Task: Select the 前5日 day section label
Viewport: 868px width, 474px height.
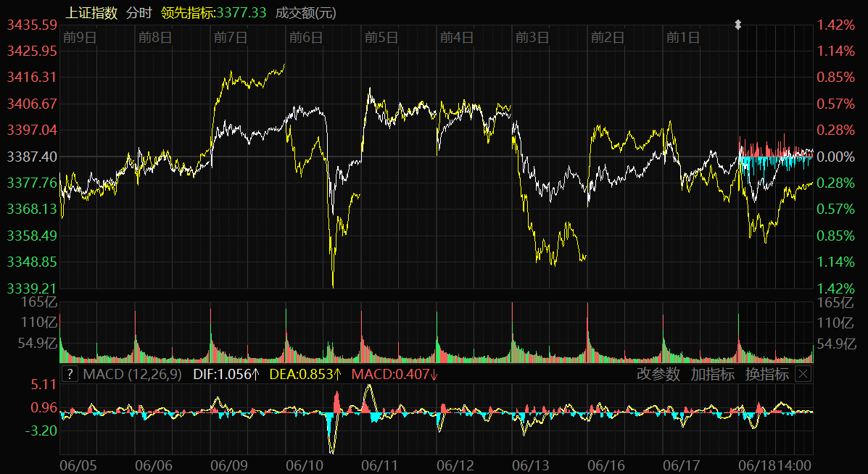Action: pyautogui.click(x=381, y=38)
